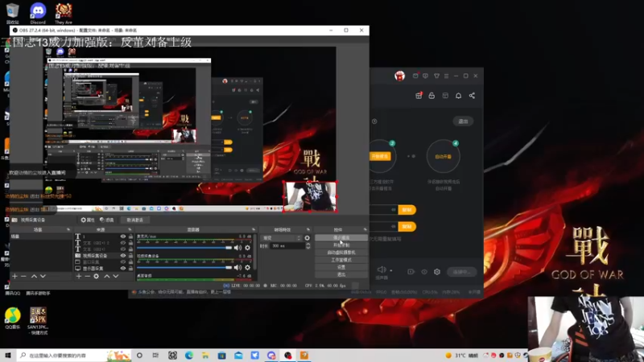Open QQ音乐 desktop shortcut
The width and height of the screenshot is (644, 362).
point(13,318)
